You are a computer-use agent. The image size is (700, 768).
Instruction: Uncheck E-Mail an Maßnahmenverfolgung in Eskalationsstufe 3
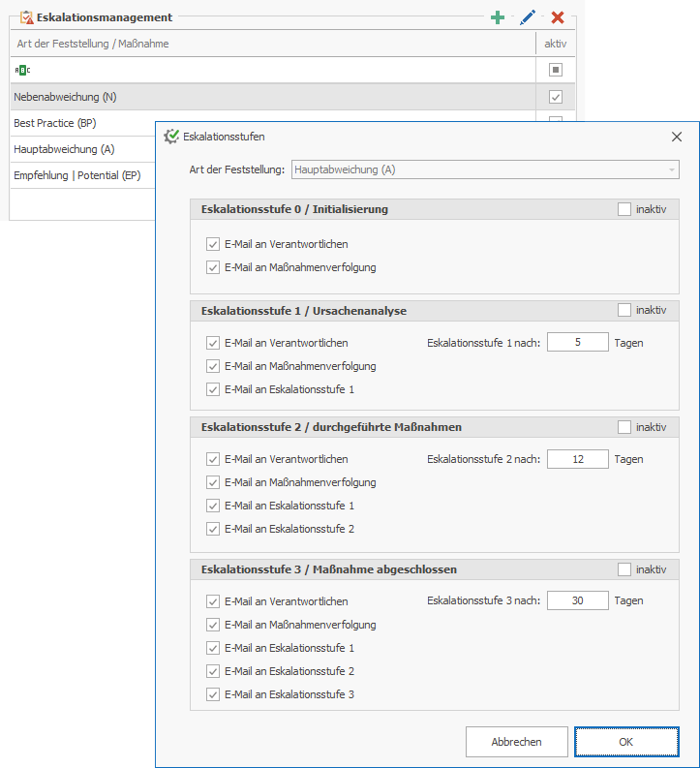click(213, 625)
